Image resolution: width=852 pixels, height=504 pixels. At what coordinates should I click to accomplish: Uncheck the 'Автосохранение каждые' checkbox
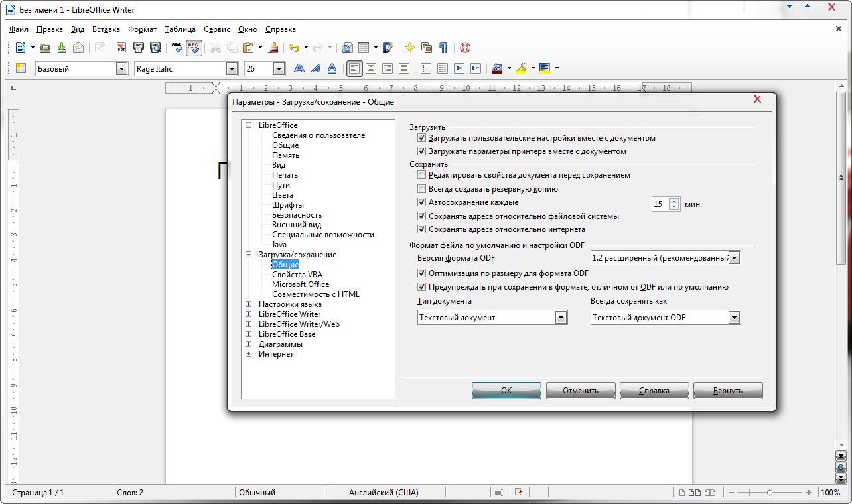coord(421,202)
